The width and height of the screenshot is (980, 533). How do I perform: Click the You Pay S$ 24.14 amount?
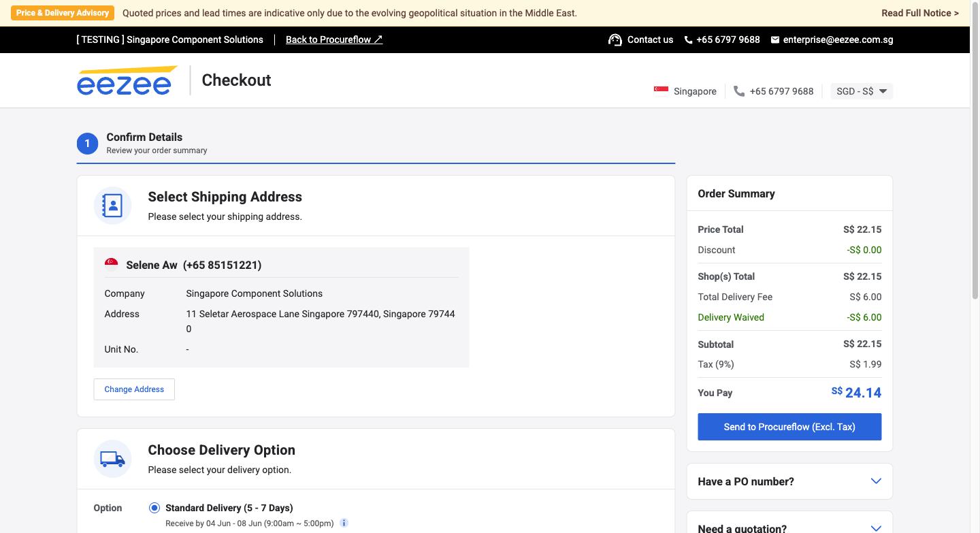pyautogui.click(x=856, y=393)
